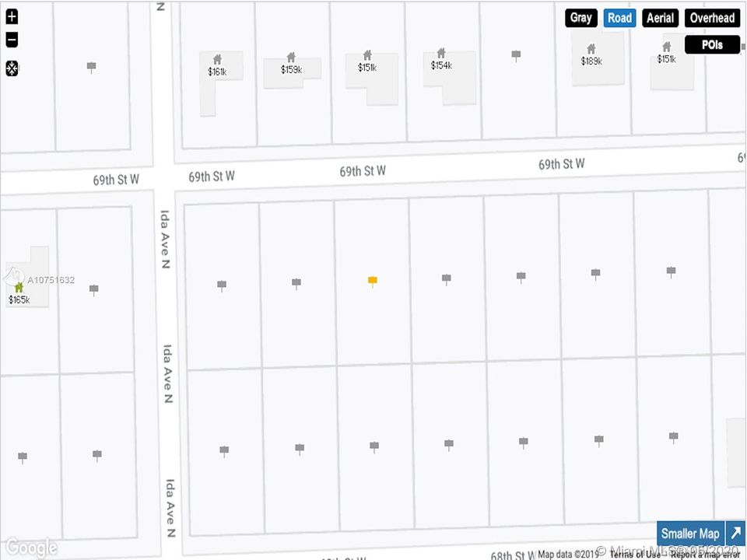
Task: Click the snowflake-shaped map reset icon
Action: tap(12, 68)
